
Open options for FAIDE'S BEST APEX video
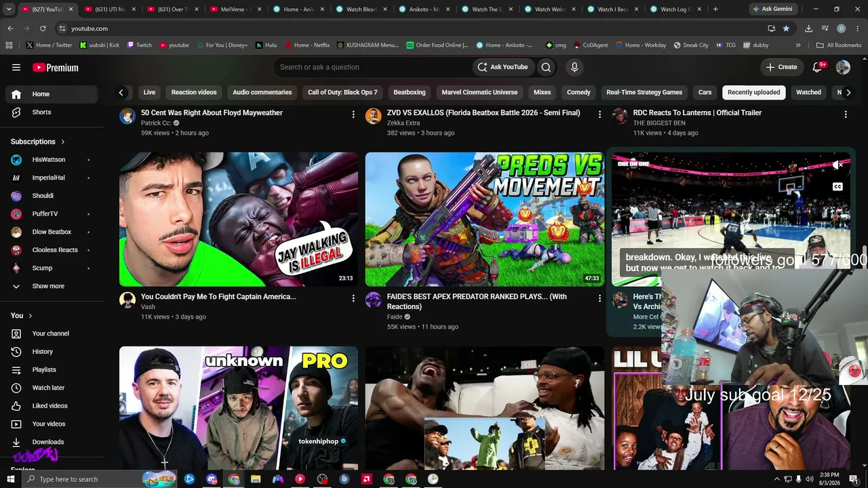[599, 298]
